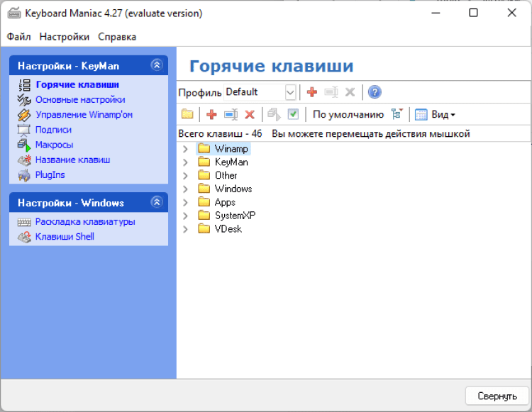532x412 pixels.
Task: Click red plus icon beside Profile dropdown
Action: [x=312, y=92]
